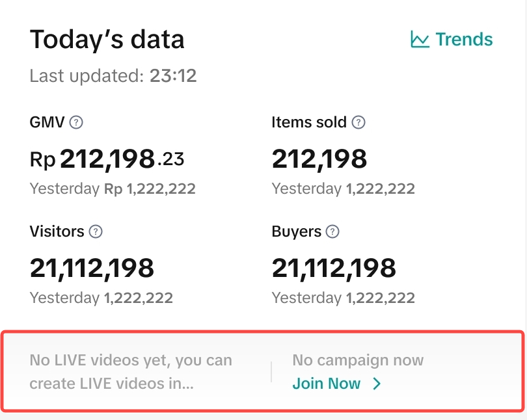Viewport: 527px width, 420px height.
Task: Show the Items sold info tooltip icon
Action: [x=358, y=122]
